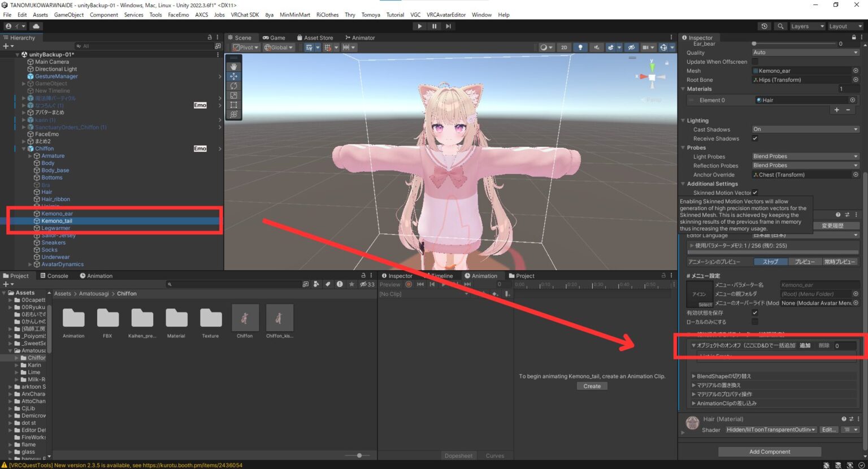Click the Add Component button

click(770, 451)
